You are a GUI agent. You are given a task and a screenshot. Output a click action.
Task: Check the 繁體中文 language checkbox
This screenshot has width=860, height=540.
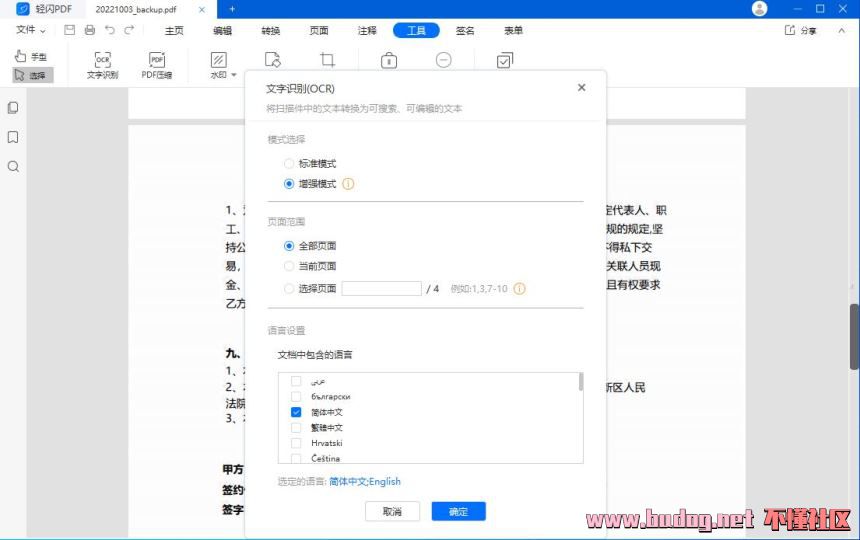[296, 427]
